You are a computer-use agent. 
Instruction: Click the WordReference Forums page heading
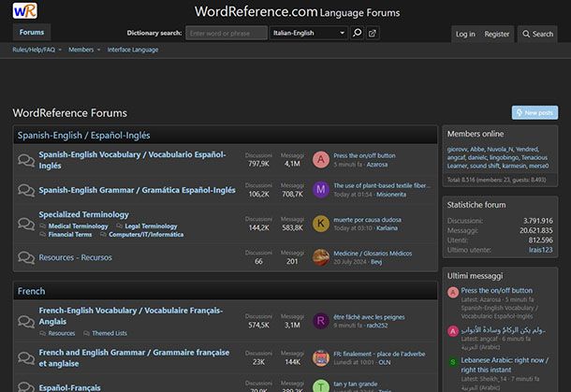coord(70,113)
